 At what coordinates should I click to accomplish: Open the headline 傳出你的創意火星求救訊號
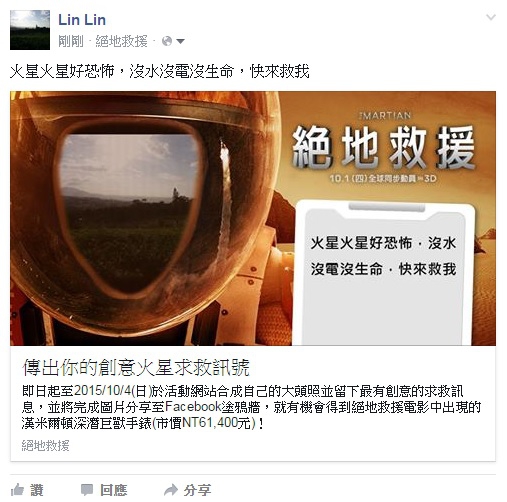[136, 368]
